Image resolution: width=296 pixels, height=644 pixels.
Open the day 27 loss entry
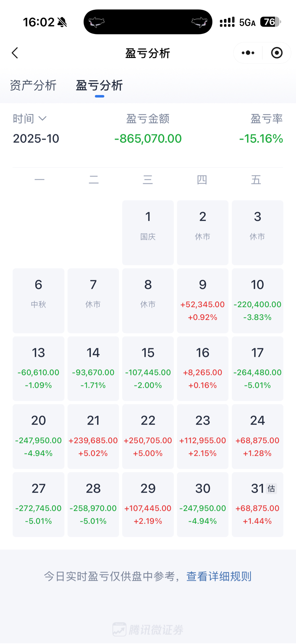click(39, 504)
